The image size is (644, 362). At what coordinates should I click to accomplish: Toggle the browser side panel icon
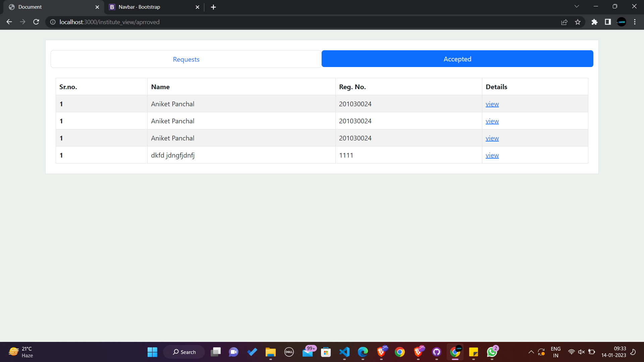[x=608, y=22]
